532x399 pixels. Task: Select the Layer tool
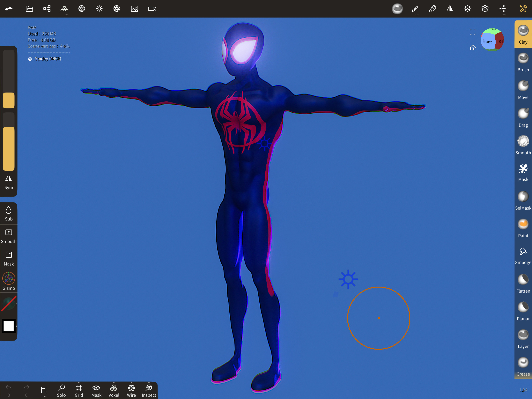pos(523,339)
